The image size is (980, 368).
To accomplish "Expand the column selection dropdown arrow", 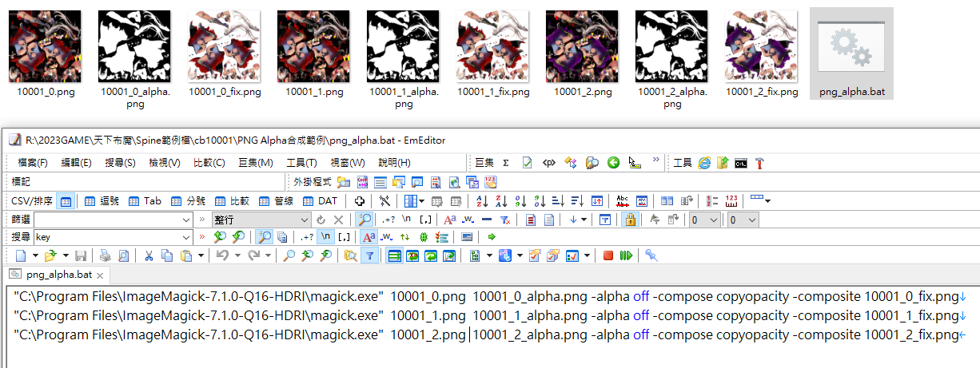I will [422, 201].
